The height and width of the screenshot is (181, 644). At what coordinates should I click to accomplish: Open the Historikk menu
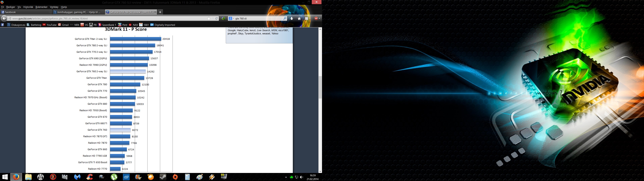coord(28,7)
